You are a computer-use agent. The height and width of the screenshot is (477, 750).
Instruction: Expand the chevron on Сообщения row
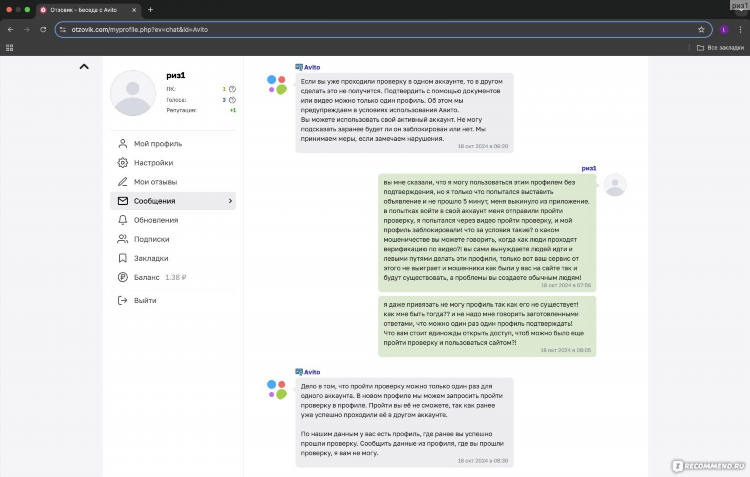230,201
